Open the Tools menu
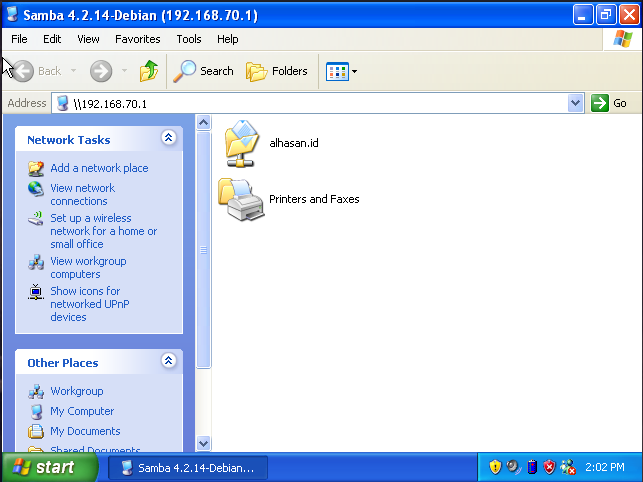The width and height of the screenshot is (643, 482). coord(189,39)
